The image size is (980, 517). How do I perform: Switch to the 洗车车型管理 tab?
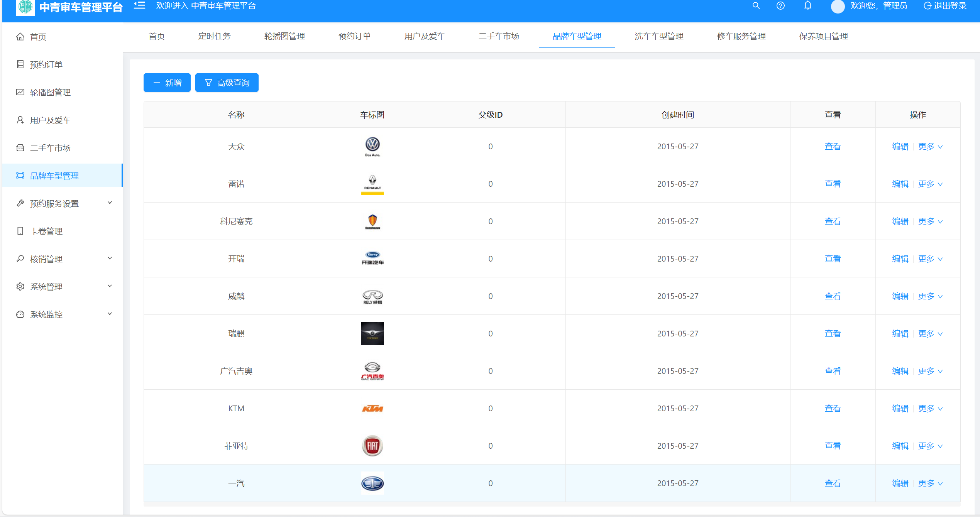click(659, 36)
